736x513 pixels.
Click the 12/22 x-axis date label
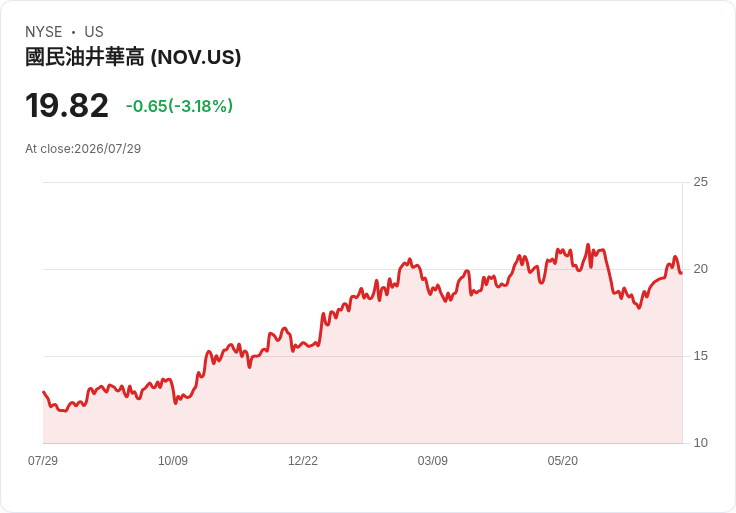[303, 460]
